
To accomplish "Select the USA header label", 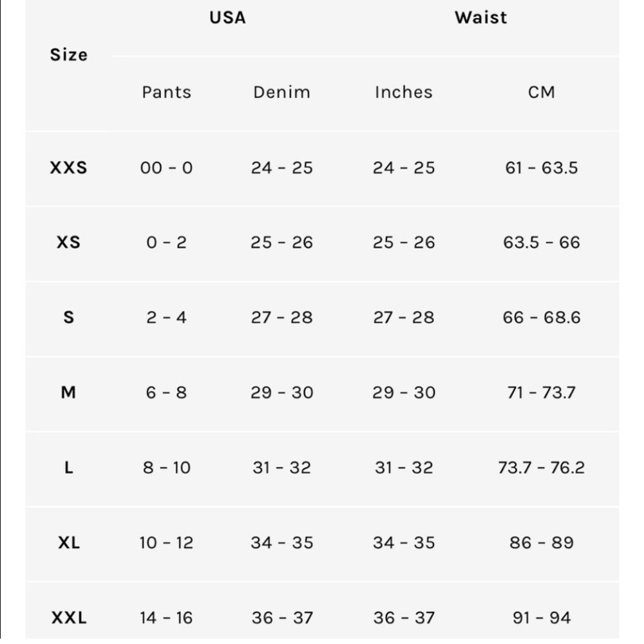I will point(227,17).
